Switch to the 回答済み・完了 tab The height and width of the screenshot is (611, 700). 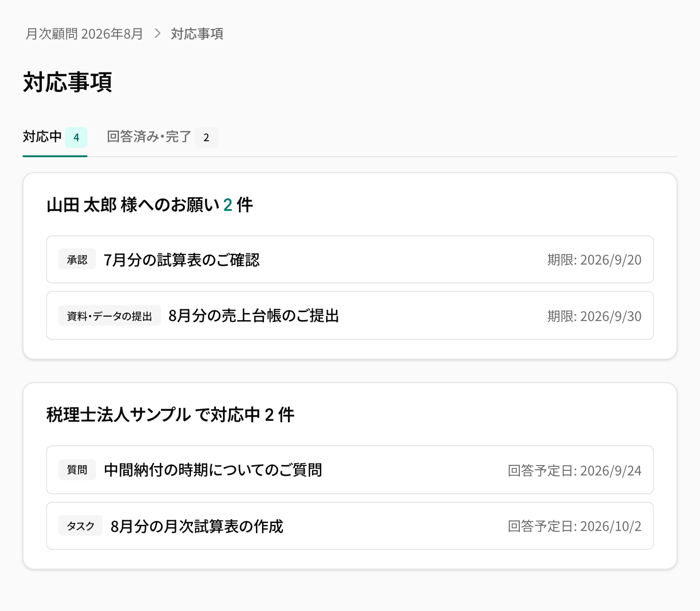pos(162,137)
